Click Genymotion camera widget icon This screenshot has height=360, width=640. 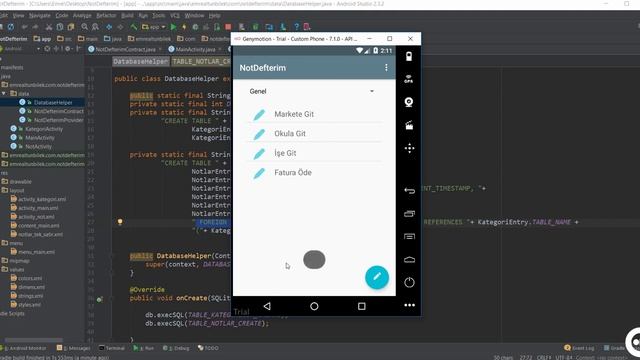pos(409,102)
